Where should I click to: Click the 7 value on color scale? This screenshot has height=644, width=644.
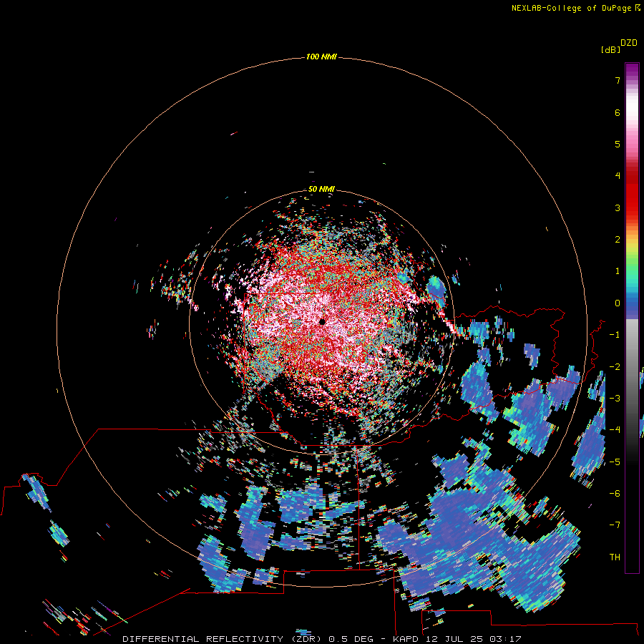(x=618, y=80)
